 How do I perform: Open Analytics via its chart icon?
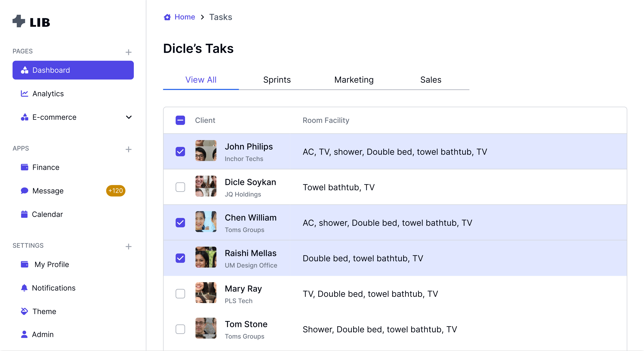(x=24, y=93)
